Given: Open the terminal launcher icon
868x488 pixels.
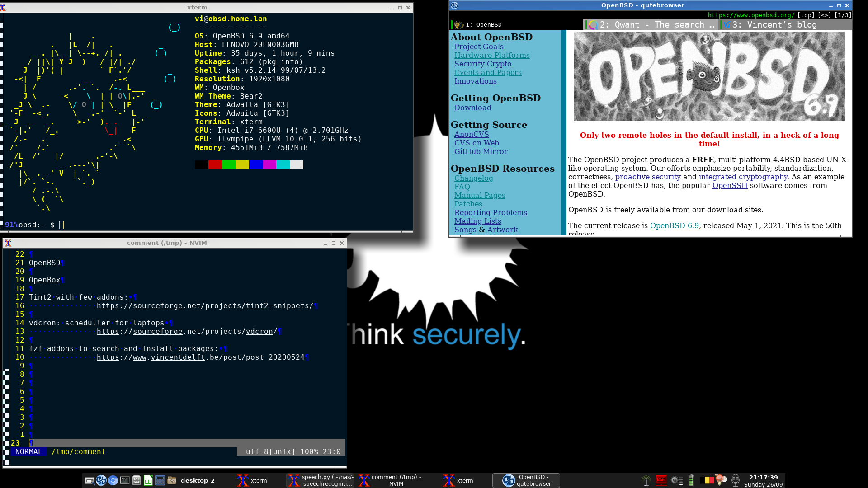Looking at the screenshot, I should click(x=125, y=480).
